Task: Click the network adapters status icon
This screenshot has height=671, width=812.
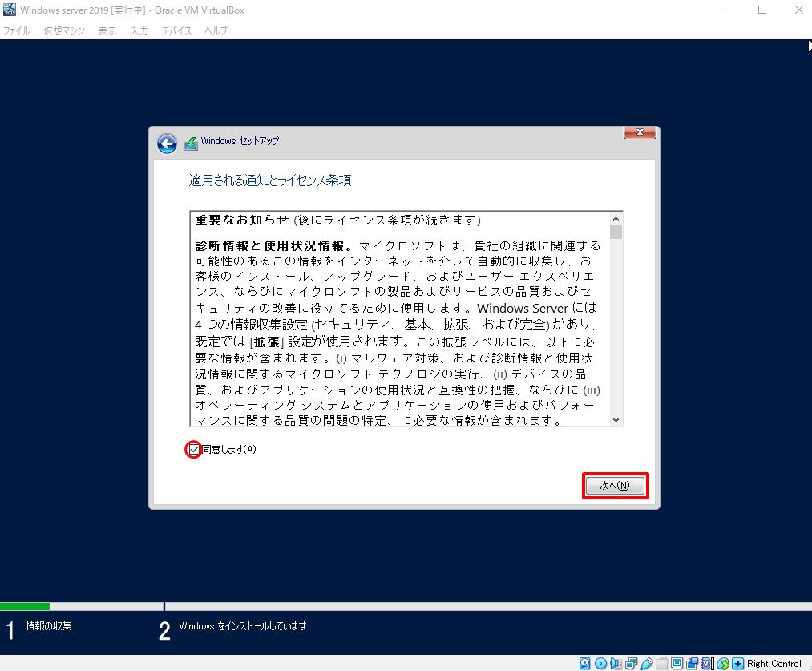Action: click(632, 663)
